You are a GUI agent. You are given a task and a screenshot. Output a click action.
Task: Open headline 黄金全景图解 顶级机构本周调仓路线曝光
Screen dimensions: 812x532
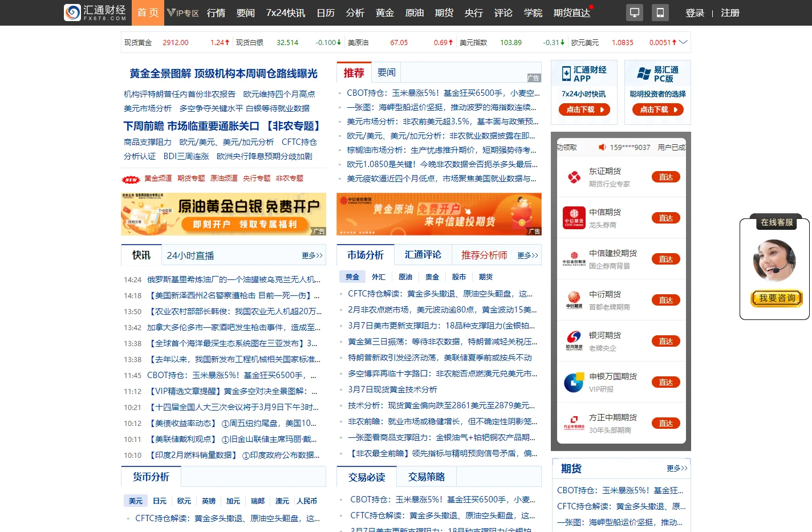coord(224,74)
